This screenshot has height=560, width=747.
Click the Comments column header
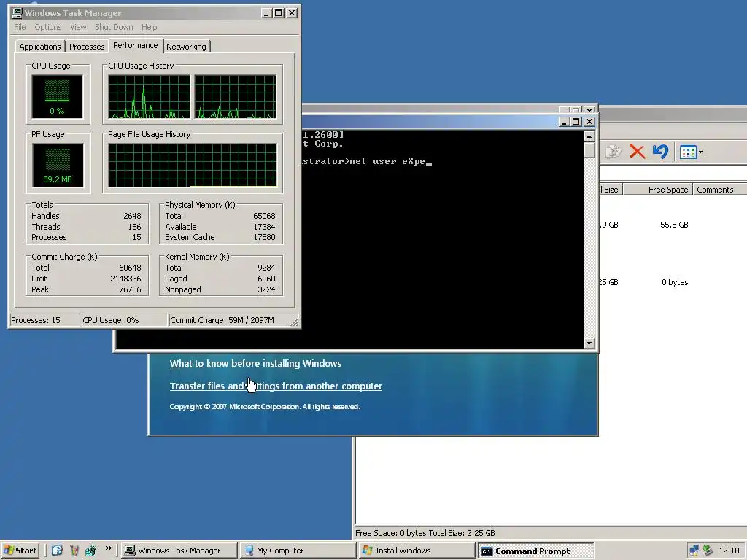(720, 190)
